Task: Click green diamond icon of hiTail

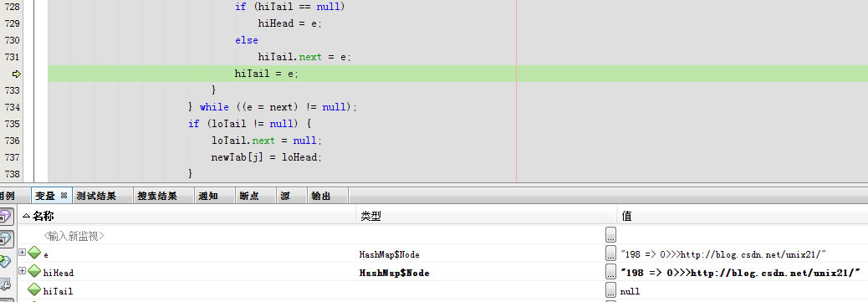Action: (34, 289)
